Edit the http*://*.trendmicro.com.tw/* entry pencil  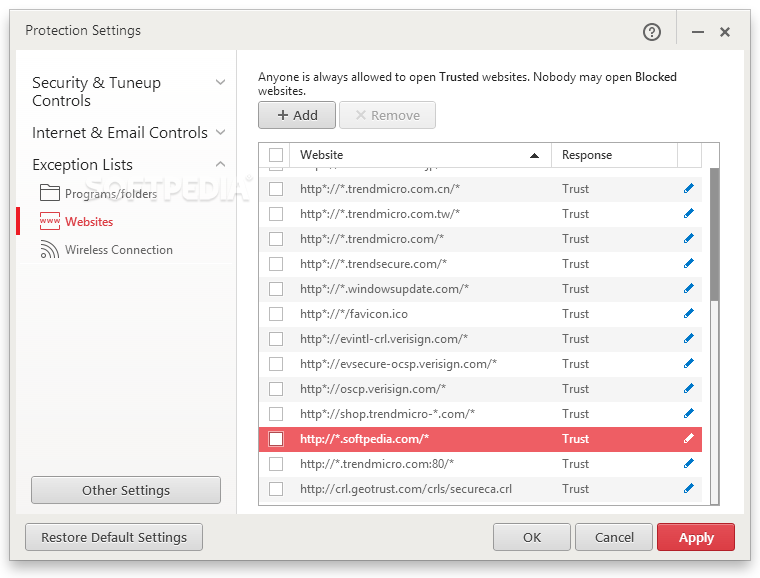coord(689,214)
